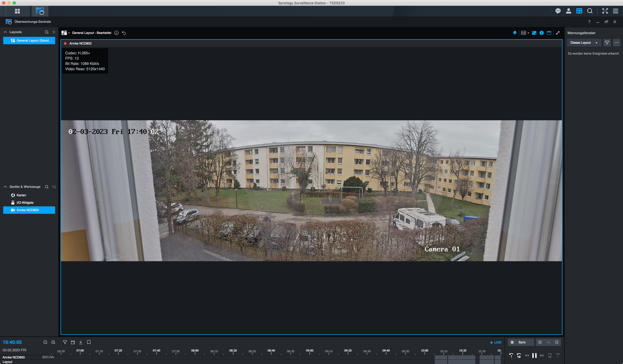
Task: Switch back to LIVE view
Action: (496, 342)
